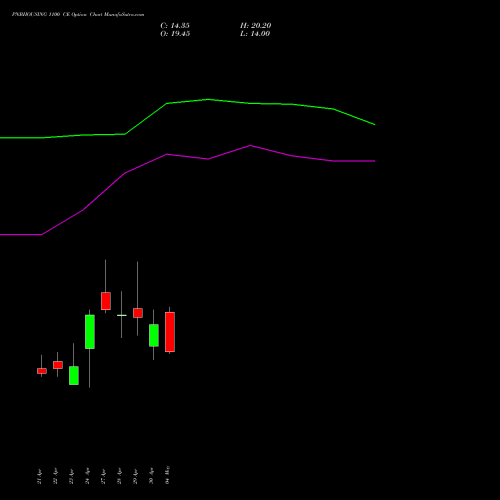Select the 24 Apr date label

pos(87,477)
